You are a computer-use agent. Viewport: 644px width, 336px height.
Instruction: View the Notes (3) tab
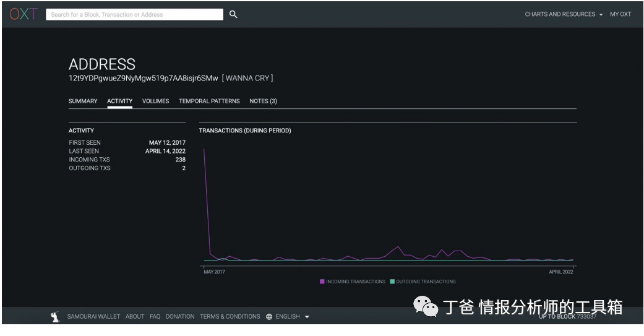263,101
